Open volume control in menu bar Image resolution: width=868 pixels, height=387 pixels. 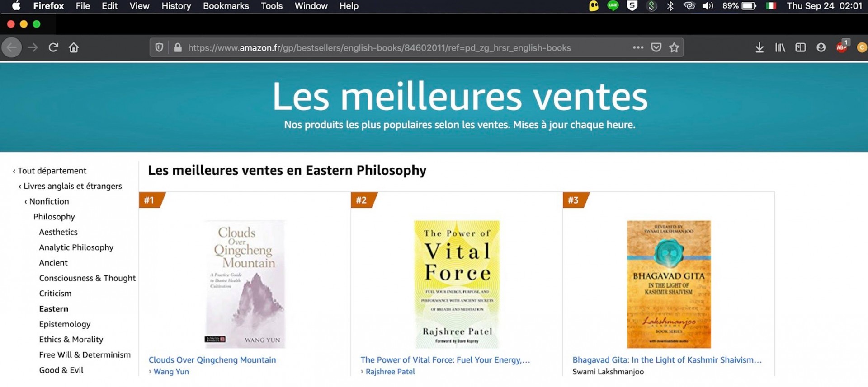point(708,6)
